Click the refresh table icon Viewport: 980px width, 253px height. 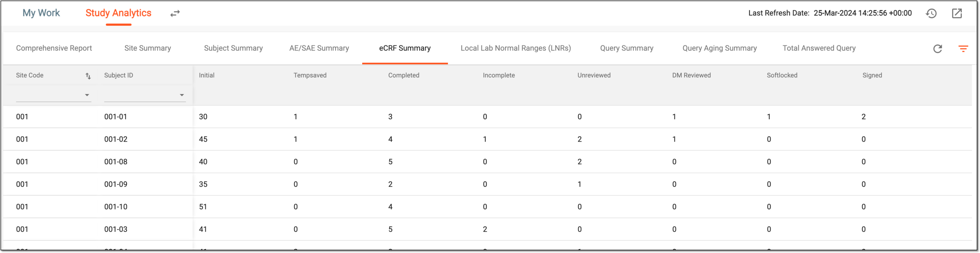tap(938, 49)
